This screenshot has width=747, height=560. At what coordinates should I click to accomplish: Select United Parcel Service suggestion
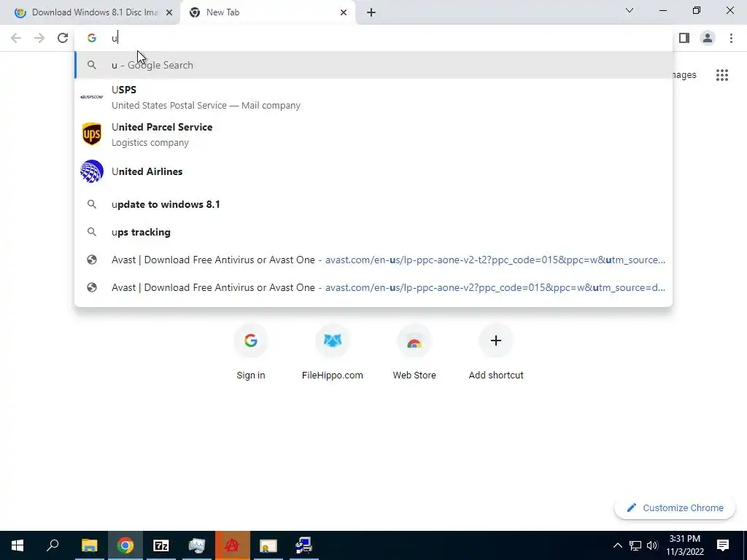373,134
